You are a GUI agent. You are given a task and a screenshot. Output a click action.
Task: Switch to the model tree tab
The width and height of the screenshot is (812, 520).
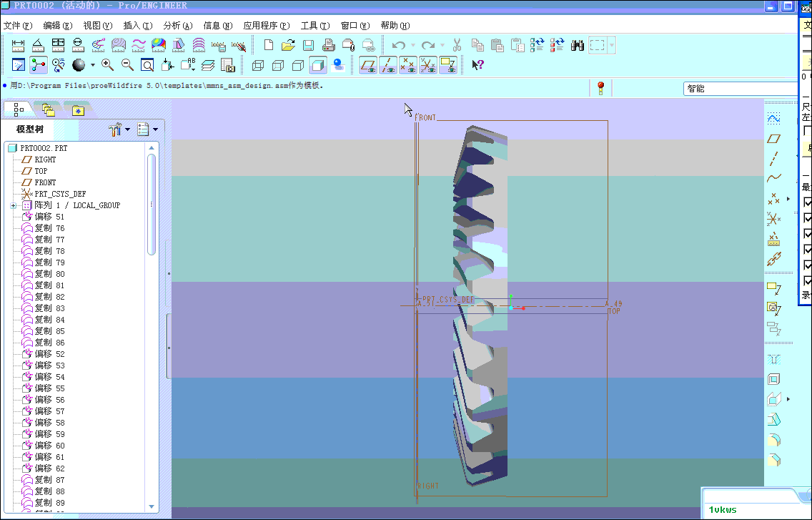point(19,109)
